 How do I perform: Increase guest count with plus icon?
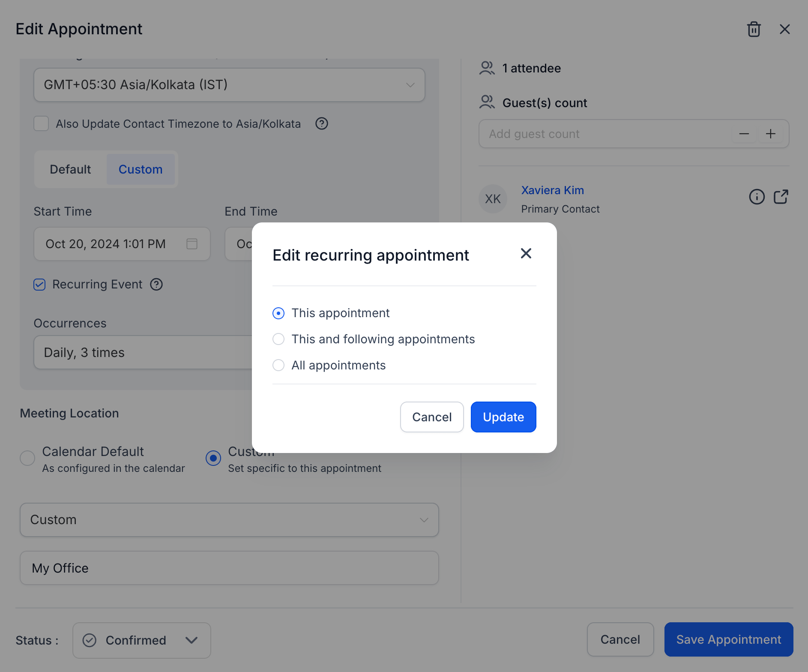click(771, 134)
